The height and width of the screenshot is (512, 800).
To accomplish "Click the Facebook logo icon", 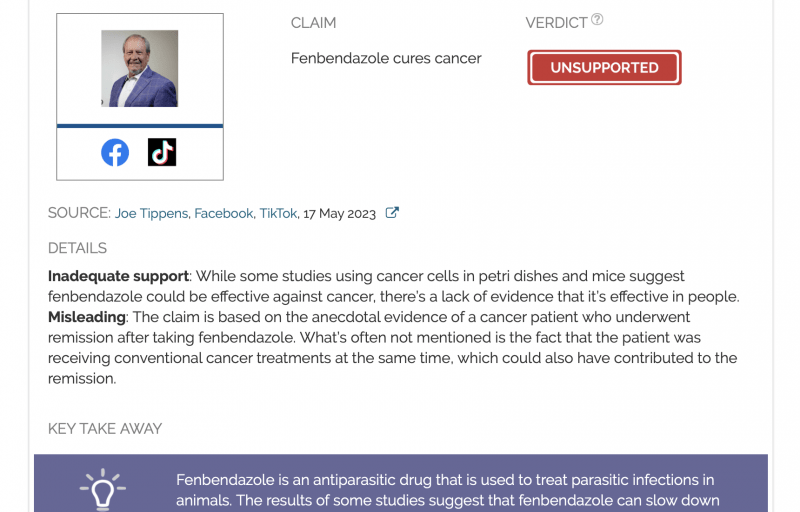I will [x=115, y=152].
